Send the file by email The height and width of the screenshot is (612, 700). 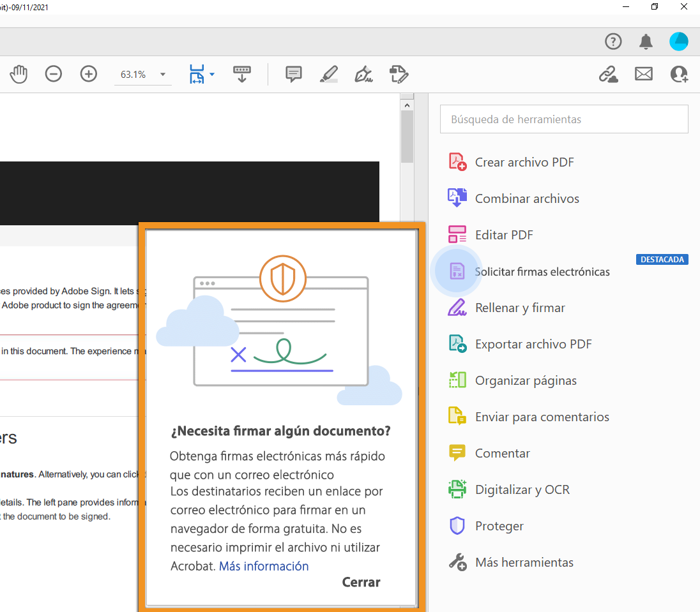point(644,74)
